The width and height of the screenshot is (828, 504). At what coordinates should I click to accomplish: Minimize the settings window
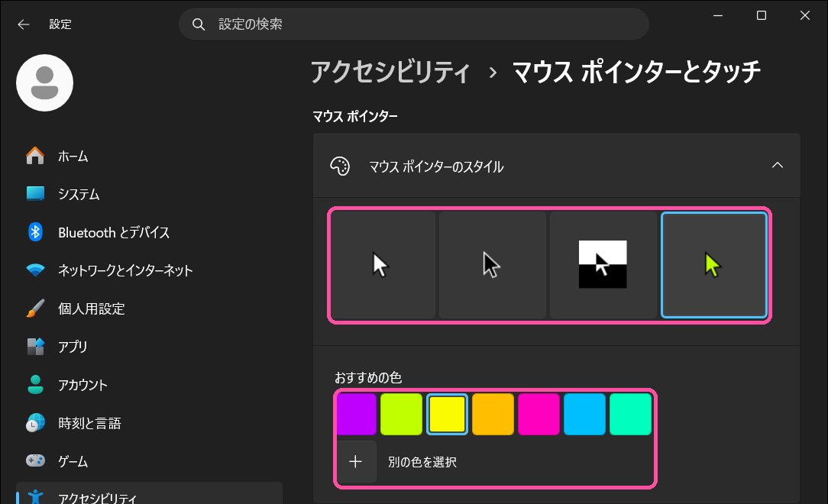(718, 15)
